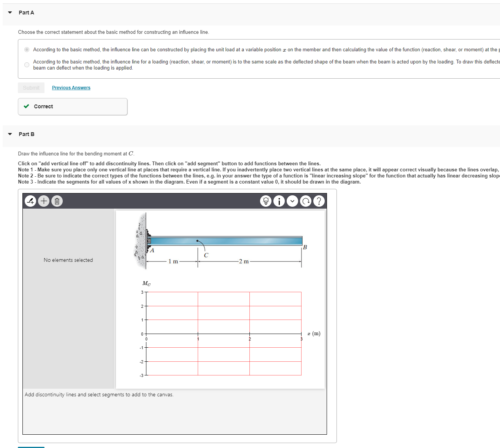
Task: Select the first basic method radio option
Action: click(x=27, y=49)
